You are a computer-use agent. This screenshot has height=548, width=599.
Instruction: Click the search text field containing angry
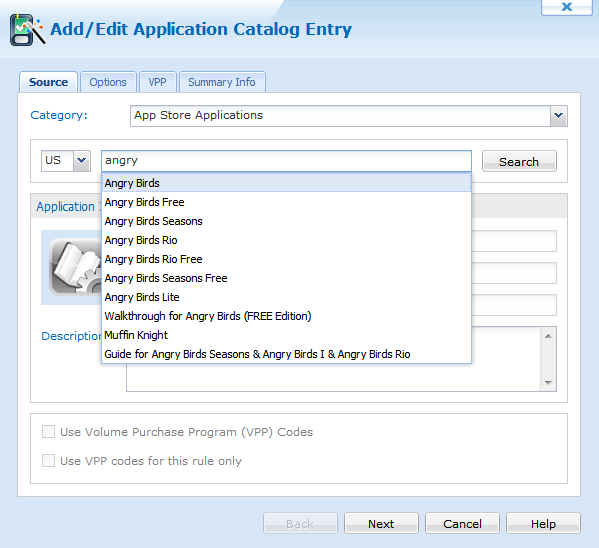[286, 161]
